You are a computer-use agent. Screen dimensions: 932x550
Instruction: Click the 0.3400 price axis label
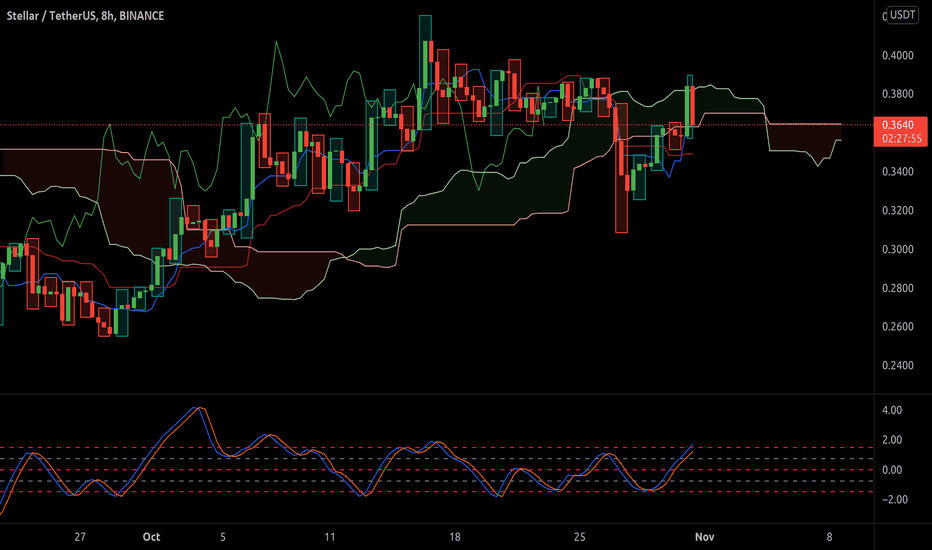(898, 172)
